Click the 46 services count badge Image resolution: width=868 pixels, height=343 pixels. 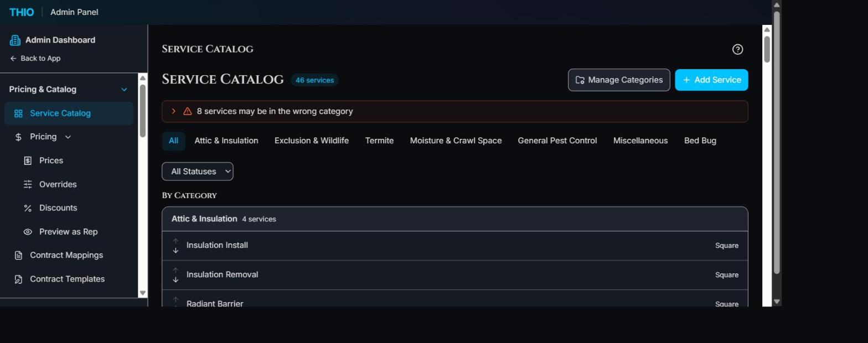point(314,80)
